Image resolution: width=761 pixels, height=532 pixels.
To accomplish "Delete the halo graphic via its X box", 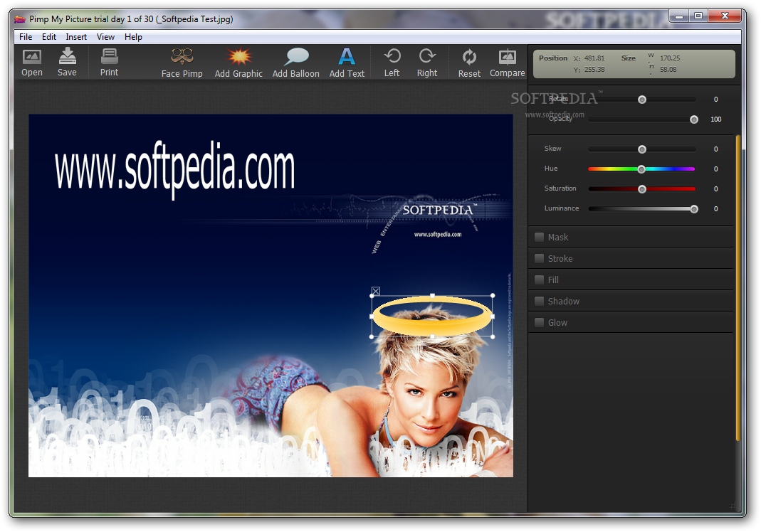I will click(x=376, y=291).
